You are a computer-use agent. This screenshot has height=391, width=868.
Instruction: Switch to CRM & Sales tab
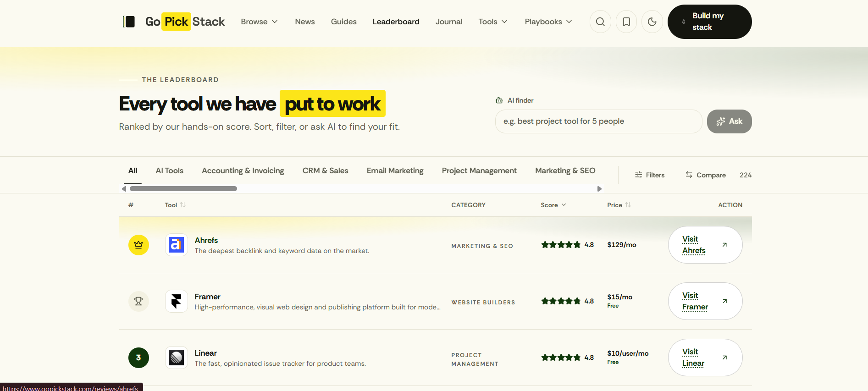326,171
